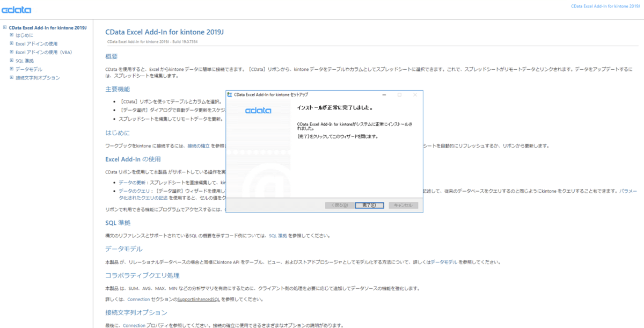
Task: Open はじめに topic in the sidebar
Action: (x=24, y=35)
